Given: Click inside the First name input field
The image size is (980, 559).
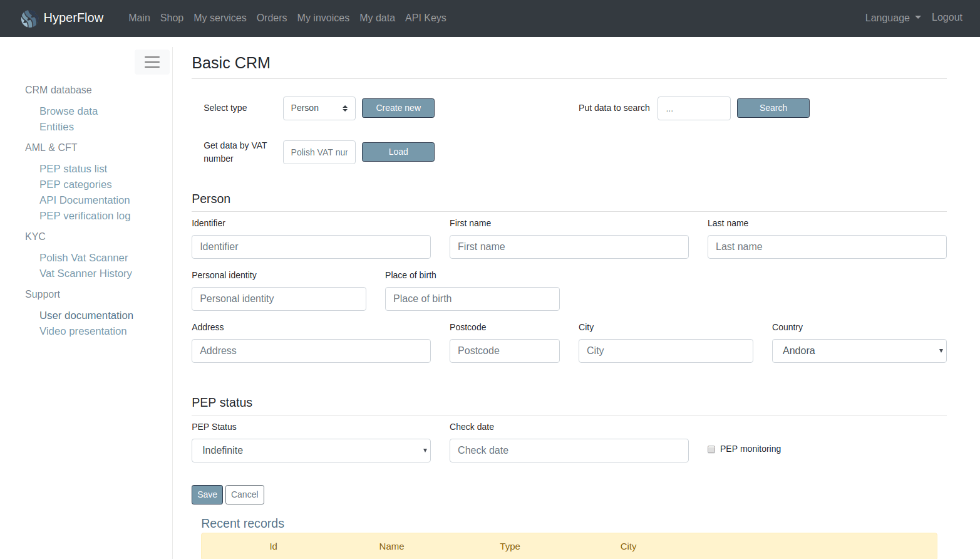Looking at the screenshot, I should coord(569,246).
